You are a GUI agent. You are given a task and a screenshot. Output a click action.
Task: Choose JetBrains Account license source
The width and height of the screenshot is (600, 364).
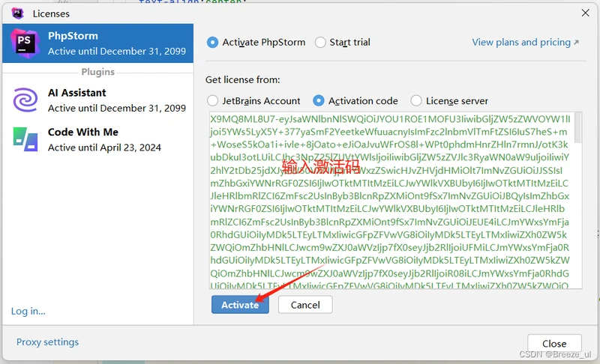[212, 101]
